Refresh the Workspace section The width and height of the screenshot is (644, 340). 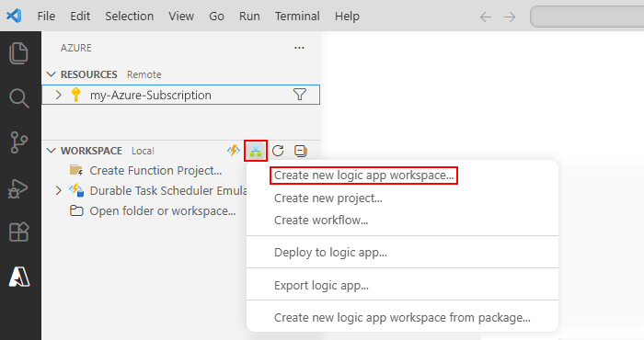click(278, 151)
